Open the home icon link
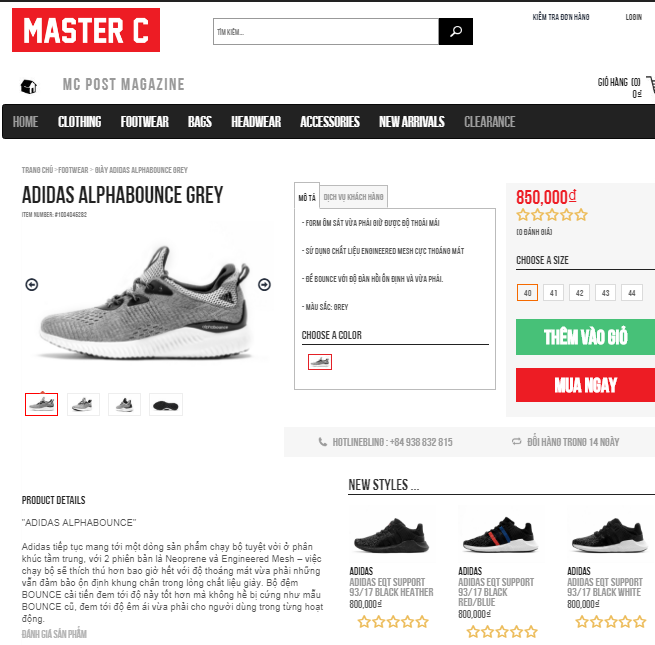Screen dimensions: 655x645 click(x=29, y=86)
